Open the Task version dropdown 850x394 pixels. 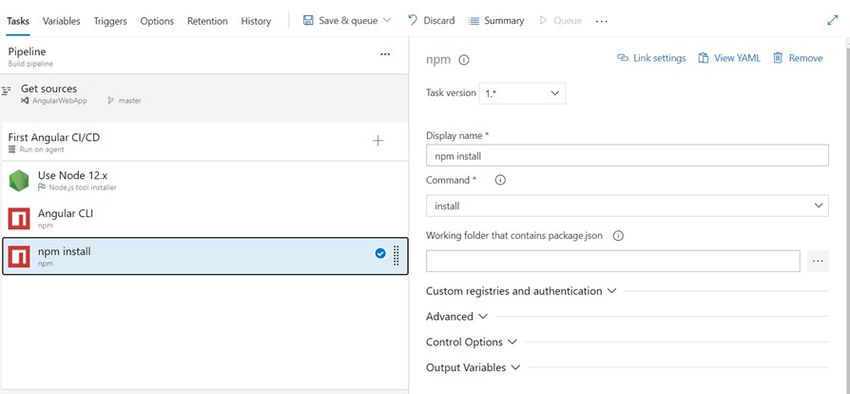pos(523,93)
